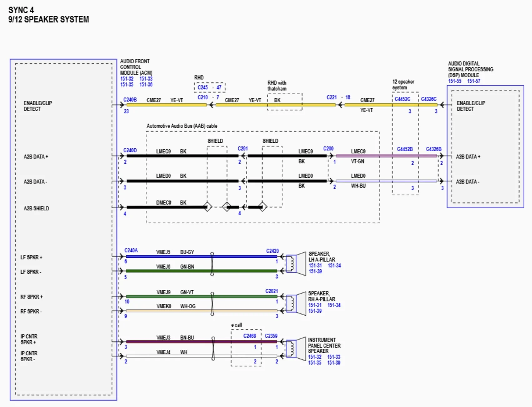This screenshot has height=407, width=532.
Task: Click the LH A-pillar speaker symbol
Action: click(296, 264)
